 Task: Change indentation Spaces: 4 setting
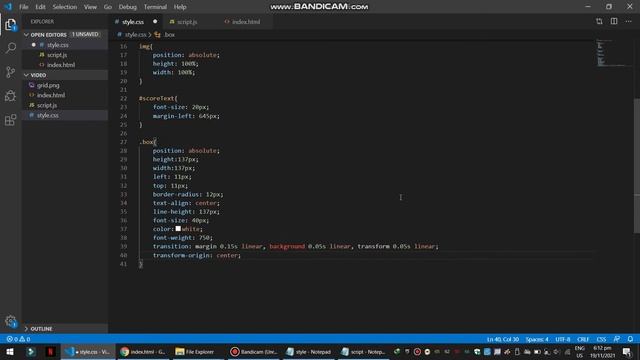tap(537, 339)
